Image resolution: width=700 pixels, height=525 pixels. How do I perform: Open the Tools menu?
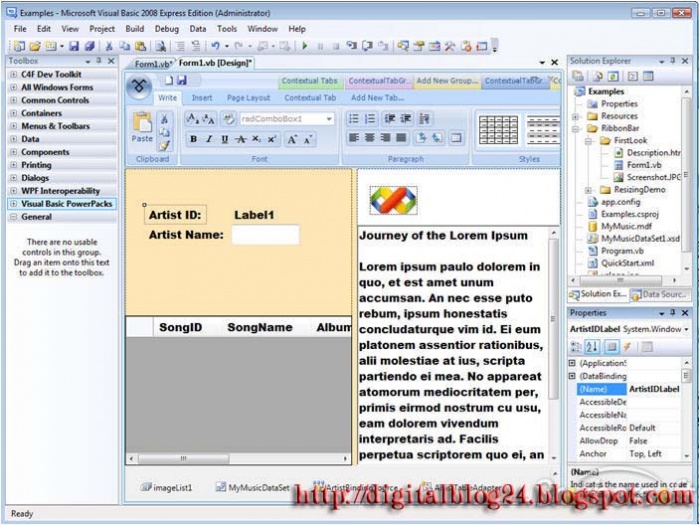tap(227, 29)
